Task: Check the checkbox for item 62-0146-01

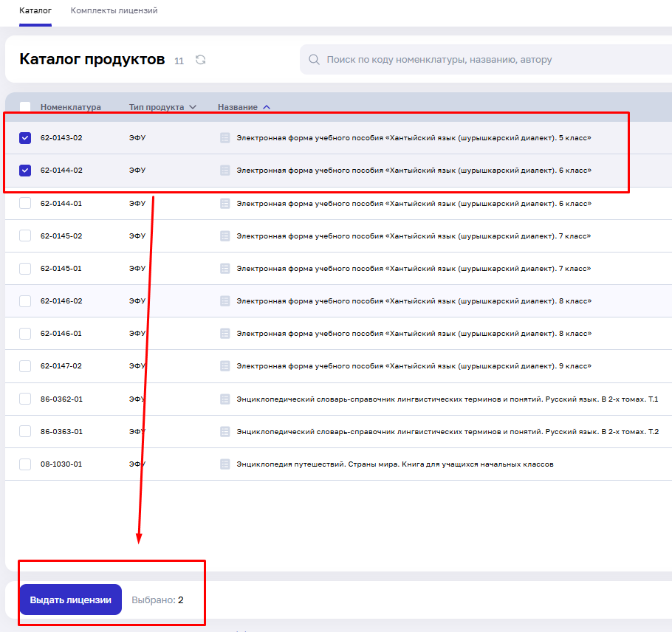Action: [x=25, y=334]
